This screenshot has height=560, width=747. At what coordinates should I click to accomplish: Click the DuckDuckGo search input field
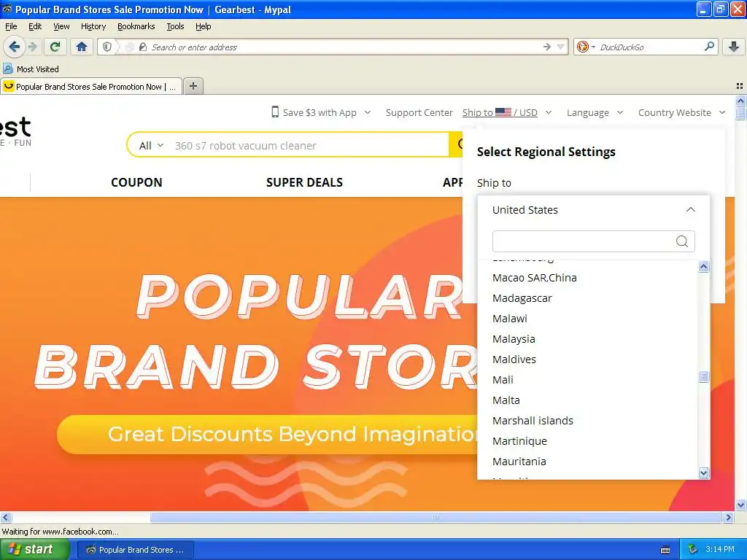649,47
